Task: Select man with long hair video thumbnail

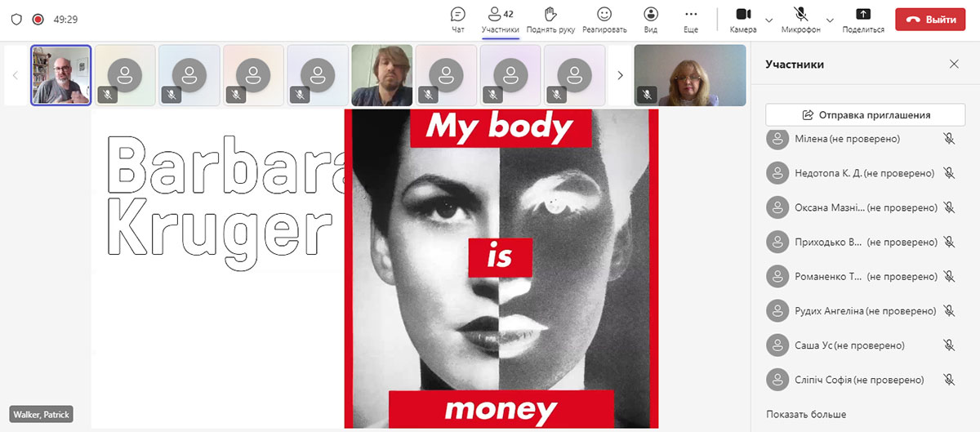Action: coord(381,75)
